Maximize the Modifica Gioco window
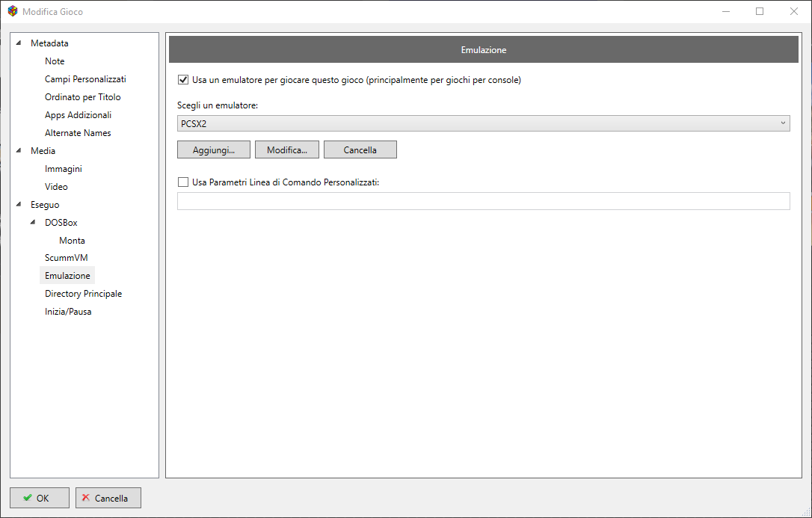Viewport: 812px width, 518px height. tap(760, 11)
